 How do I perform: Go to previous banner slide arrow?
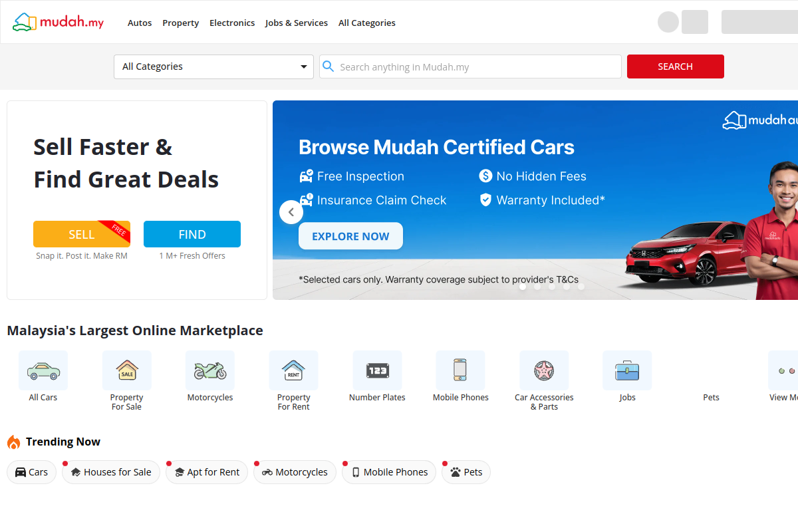[291, 212]
